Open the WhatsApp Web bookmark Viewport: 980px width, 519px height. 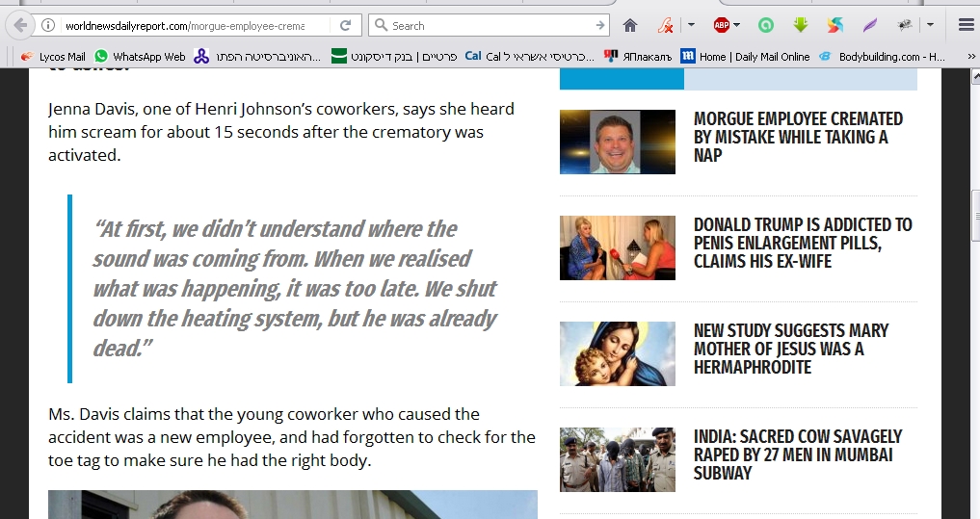(x=140, y=56)
